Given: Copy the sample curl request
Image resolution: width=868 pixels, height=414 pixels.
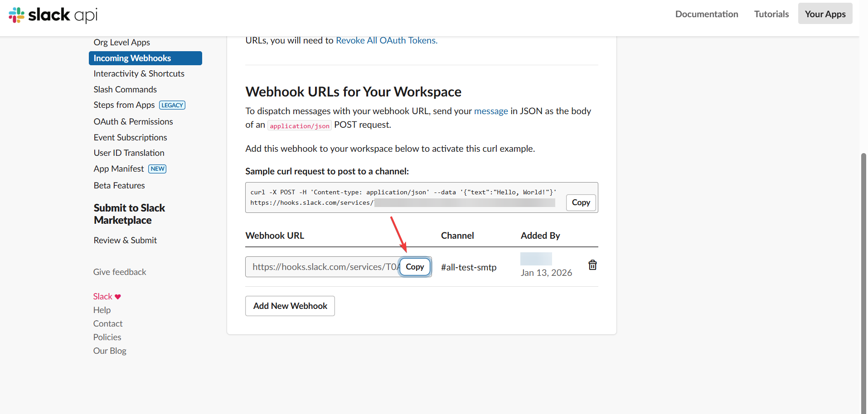Looking at the screenshot, I should (581, 202).
